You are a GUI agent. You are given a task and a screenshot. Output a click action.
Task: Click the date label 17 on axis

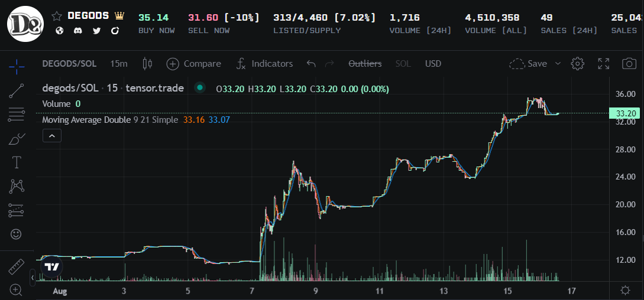click(571, 291)
